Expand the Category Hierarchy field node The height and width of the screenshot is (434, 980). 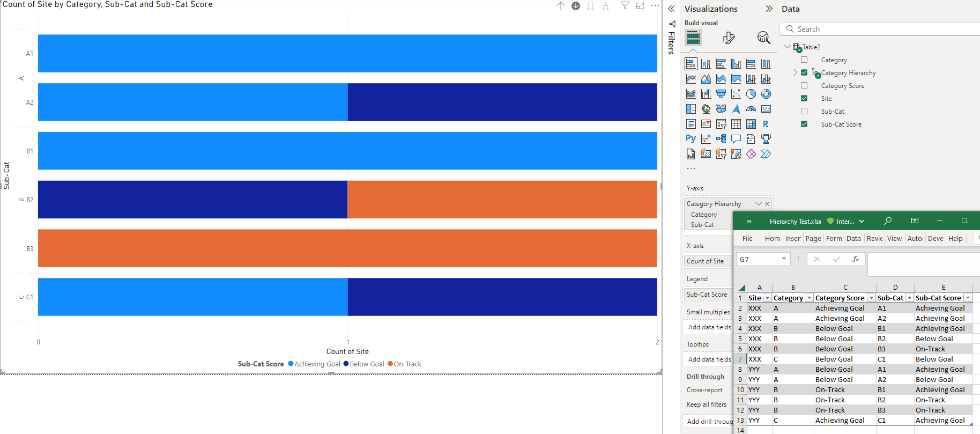pos(796,72)
